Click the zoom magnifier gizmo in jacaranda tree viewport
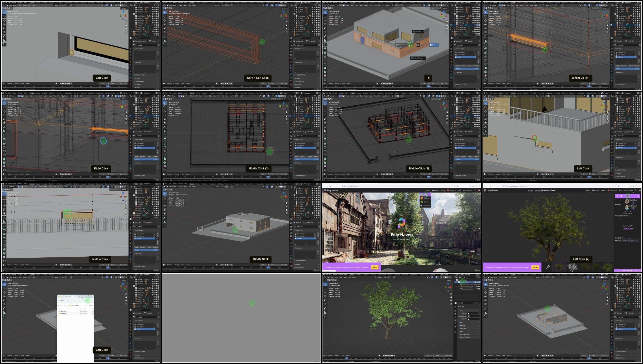 pyautogui.click(x=451, y=294)
